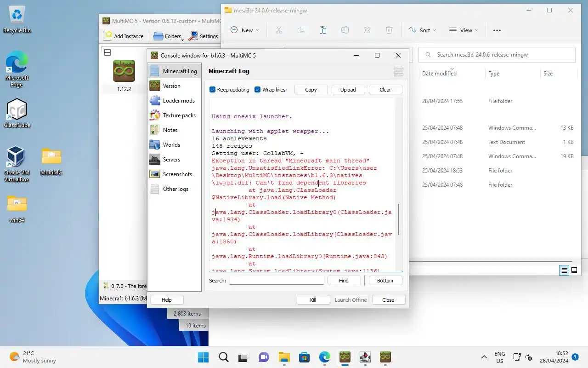Open the MultiMC news item 0.7.0

[x=125, y=286]
